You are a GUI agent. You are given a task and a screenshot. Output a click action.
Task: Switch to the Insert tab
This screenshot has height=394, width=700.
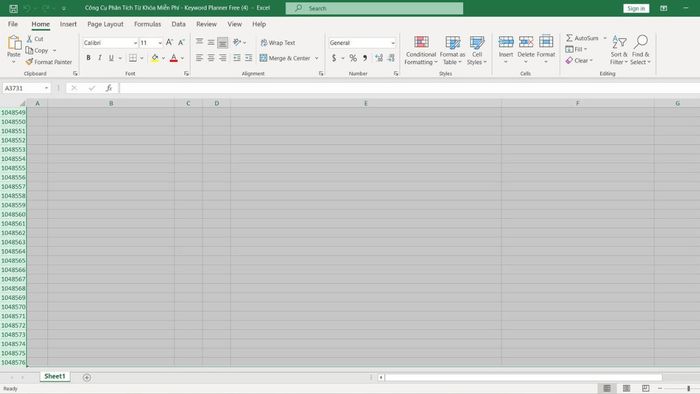coord(68,24)
